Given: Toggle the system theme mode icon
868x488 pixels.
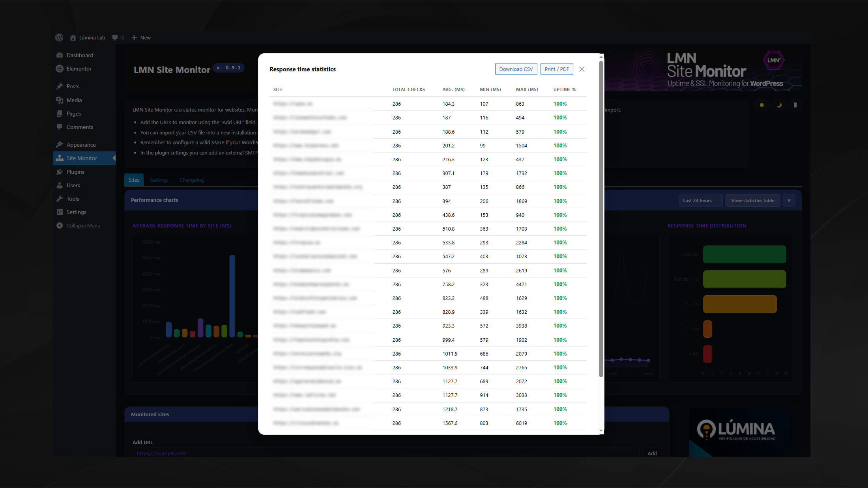Looking at the screenshot, I should [x=795, y=105].
